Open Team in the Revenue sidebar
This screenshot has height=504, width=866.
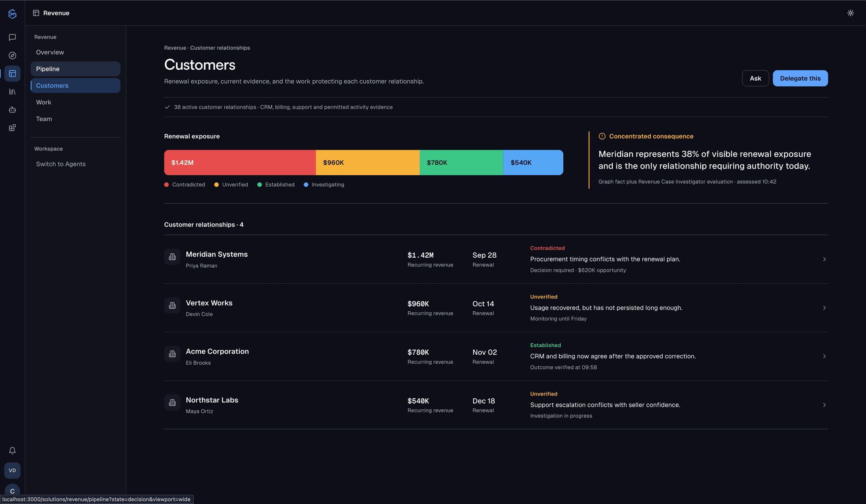(x=75, y=119)
